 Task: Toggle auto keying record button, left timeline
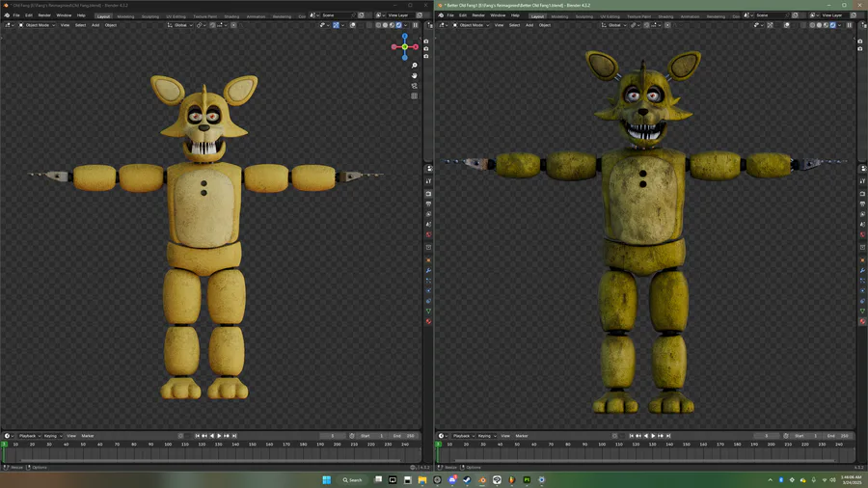click(180, 436)
